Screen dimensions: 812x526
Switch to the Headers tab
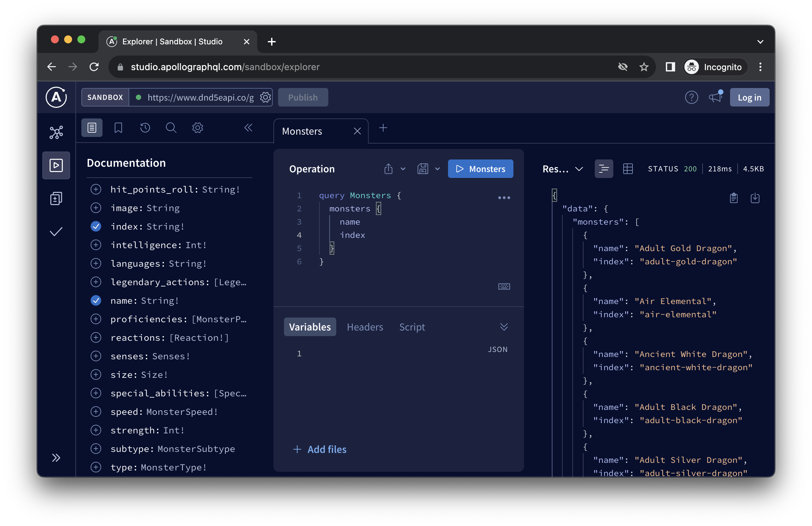(365, 327)
